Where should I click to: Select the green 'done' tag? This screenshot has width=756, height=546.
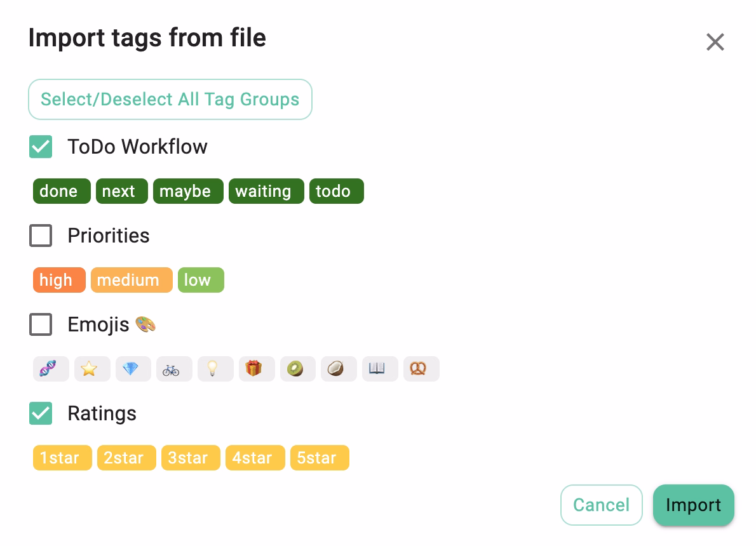(x=61, y=190)
